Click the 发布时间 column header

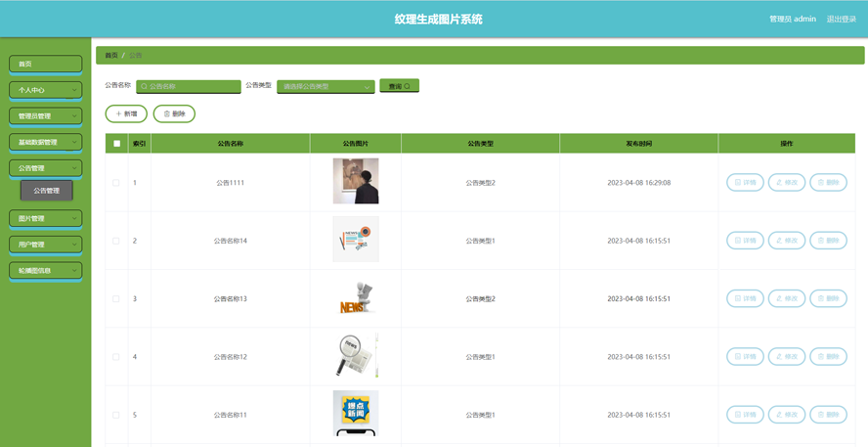coord(639,144)
